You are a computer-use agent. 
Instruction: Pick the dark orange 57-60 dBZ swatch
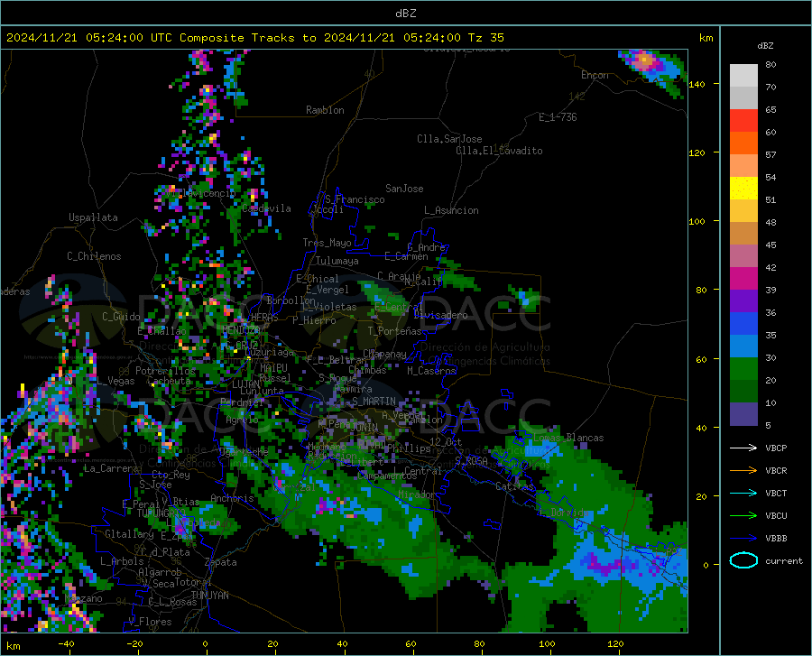click(743, 143)
